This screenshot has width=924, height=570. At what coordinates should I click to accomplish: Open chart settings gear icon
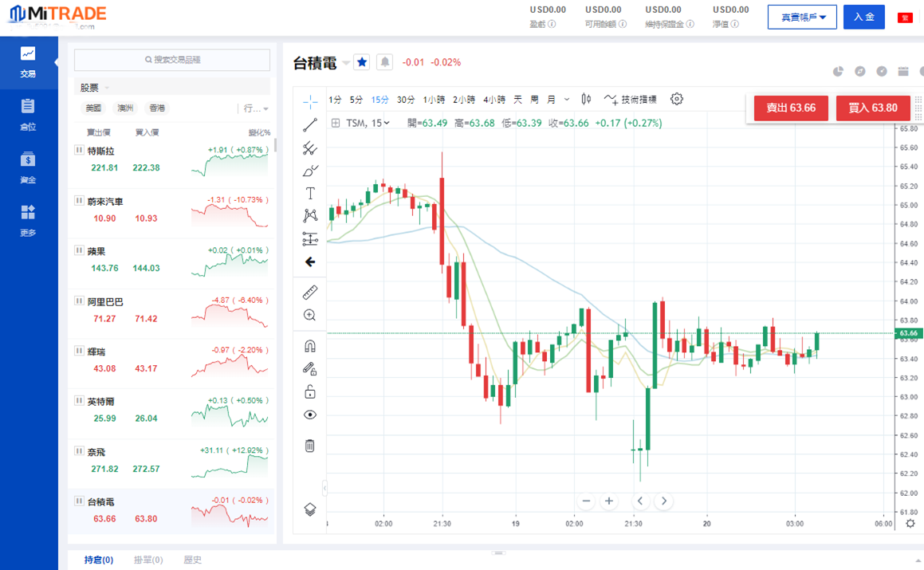[677, 100]
